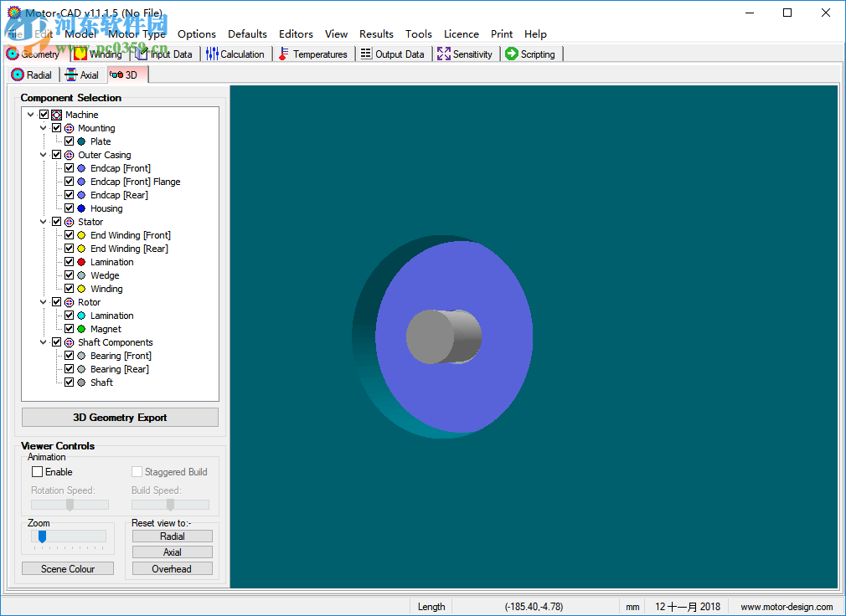Enable the animation checkbox
Viewport: 846px width, 616px height.
(x=37, y=472)
